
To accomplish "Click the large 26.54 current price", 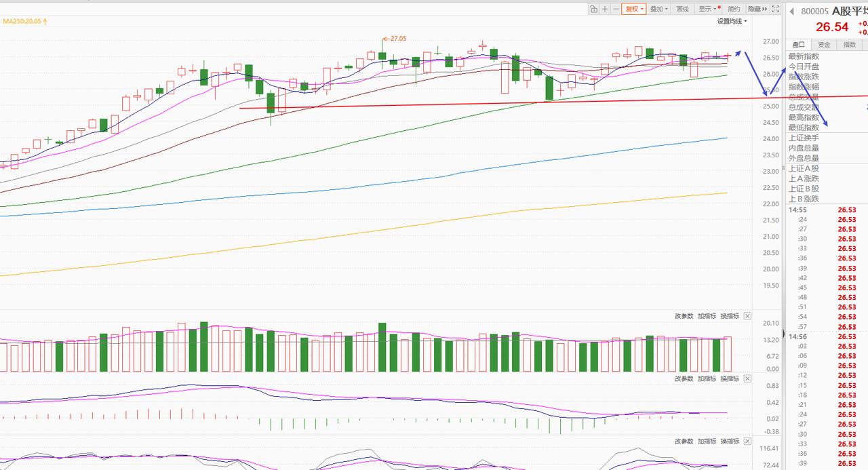I will click(x=832, y=27).
